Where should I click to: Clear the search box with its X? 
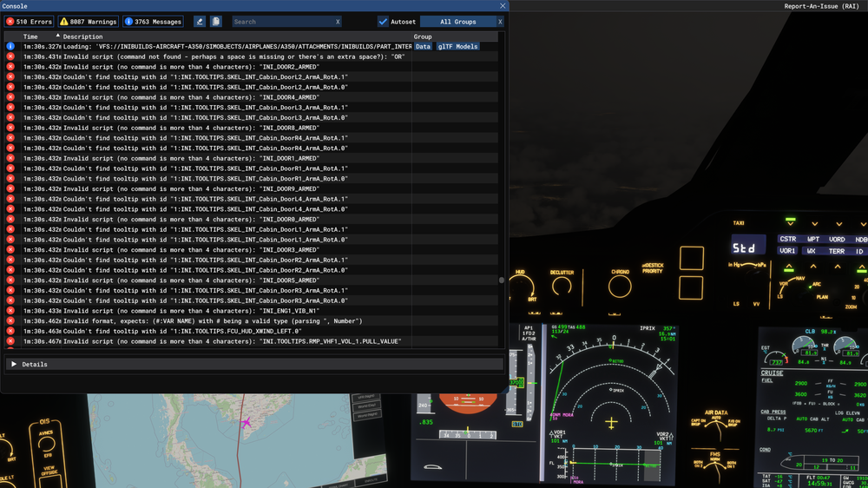(x=338, y=22)
